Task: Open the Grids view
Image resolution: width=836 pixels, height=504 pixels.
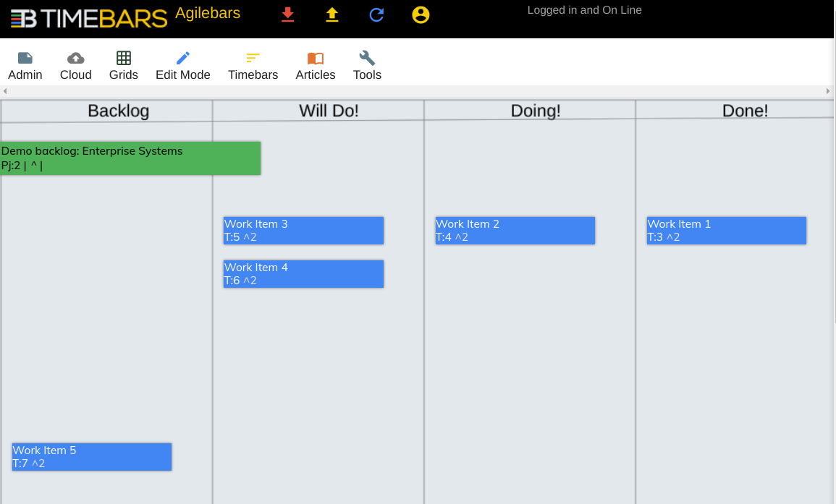Action: coord(124,65)
